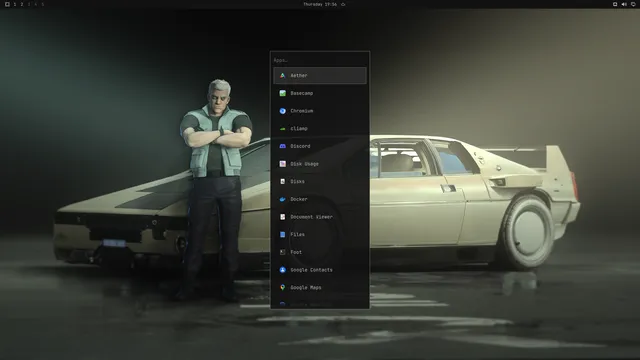Open the volume speaker icon in tray
Viewport: 640px width, 360px height.
(x=624, y=4)
